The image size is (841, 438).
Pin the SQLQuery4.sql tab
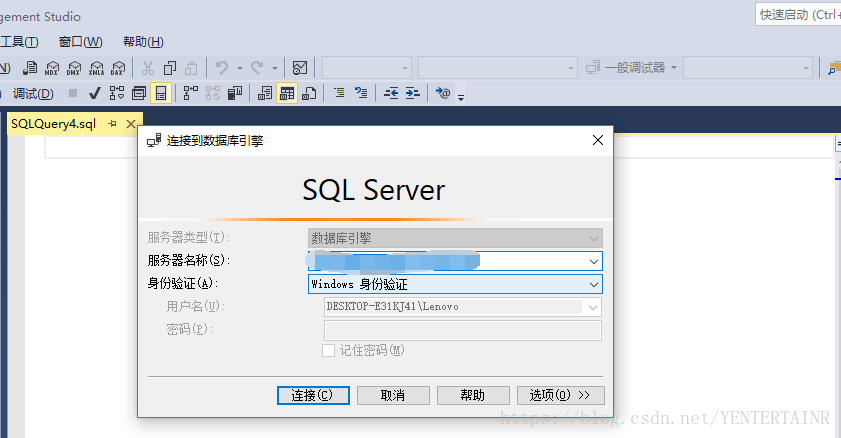click(112, 124)
